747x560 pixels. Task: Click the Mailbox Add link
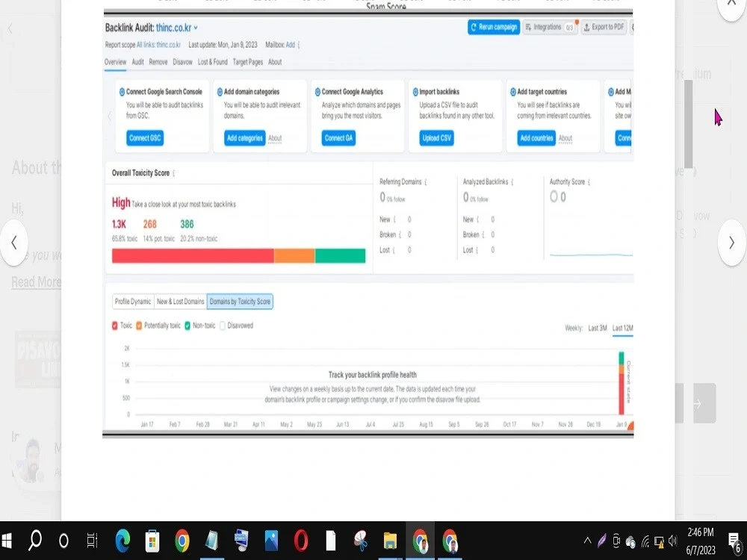pyautogui.click(x=290, y=45)
